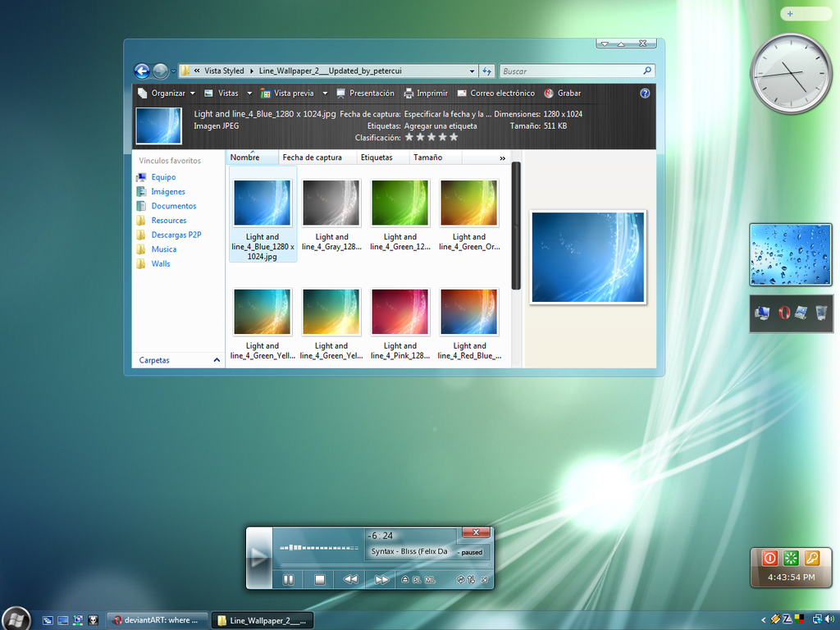The image size is (840, 630).
Task: Click the eject icon in music player
Action: (405, 580)
